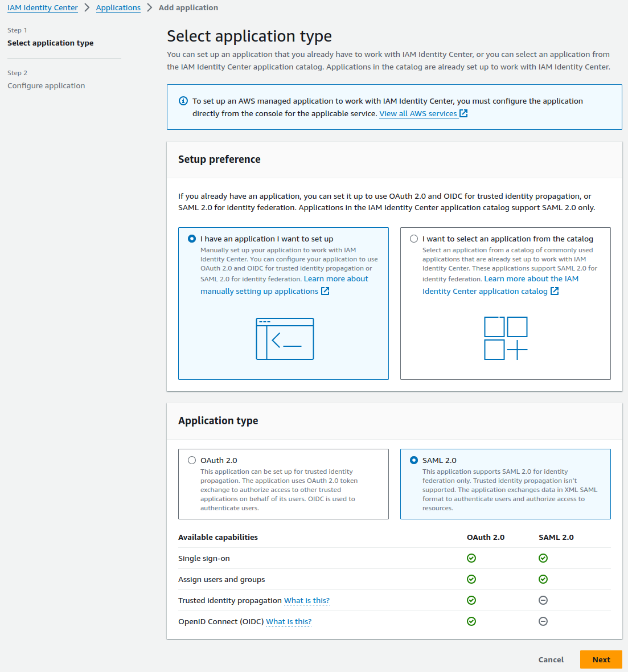The width and height of the screenshot is (628, 672).
Task: Select 'I have an application I want to set up'
Action: pyautogui.click(x=192, y=239)
